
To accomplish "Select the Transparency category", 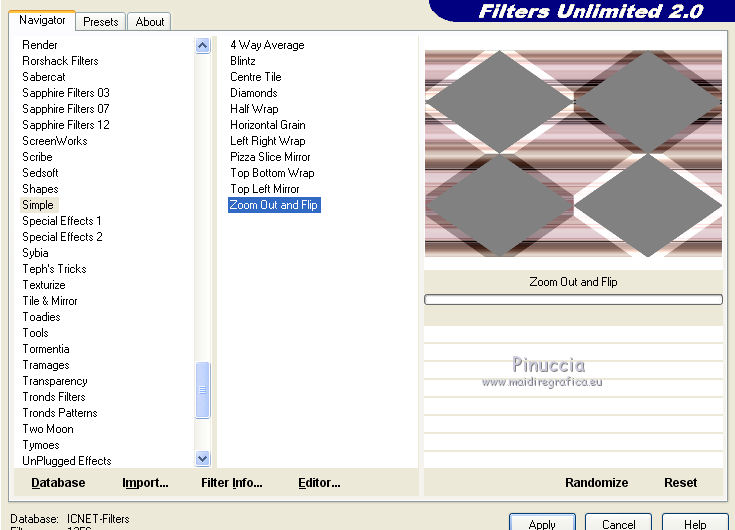I will (x=55, y=381).
